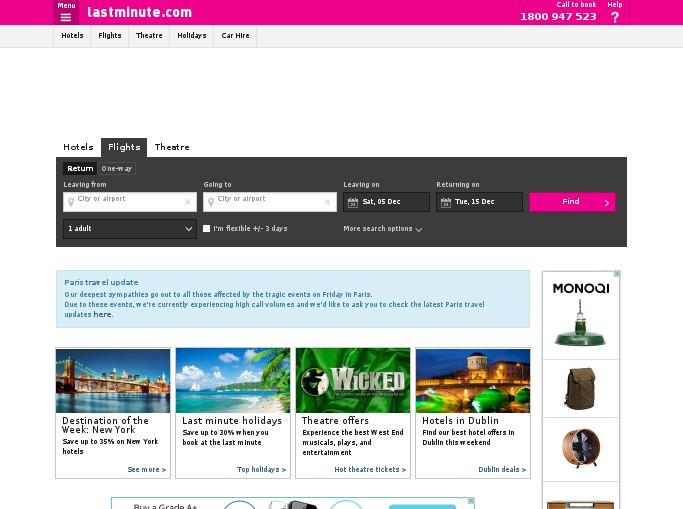Follow the Hot theatre tickets link
The image size is (683, 509).
coord(370,470)
